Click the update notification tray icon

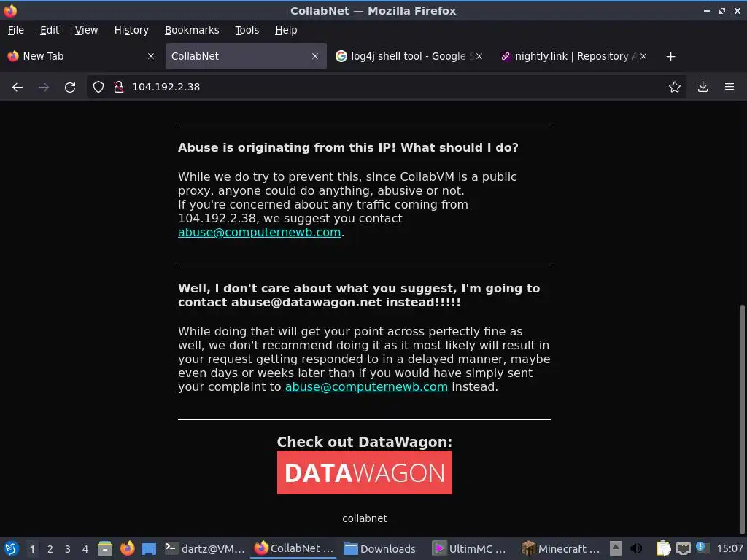pyautogui.click(x=702, y=548)
